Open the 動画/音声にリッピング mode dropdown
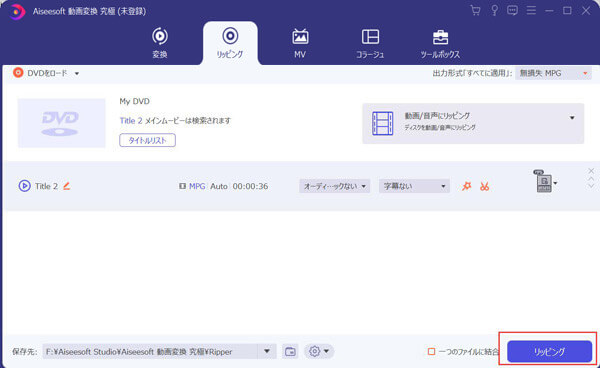This screenshot has height=368, width=600. pos(473,123)
